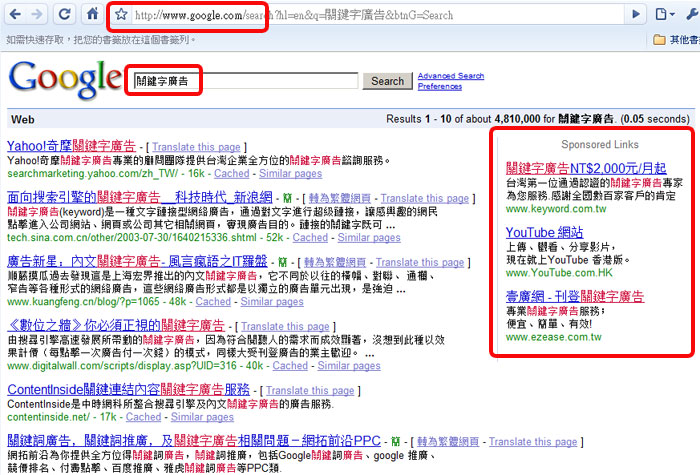700x475 pixels.
Task: Open ContentInside關鍵連結內容關鍵字廣告服務 result
Action: click(129, 389)
